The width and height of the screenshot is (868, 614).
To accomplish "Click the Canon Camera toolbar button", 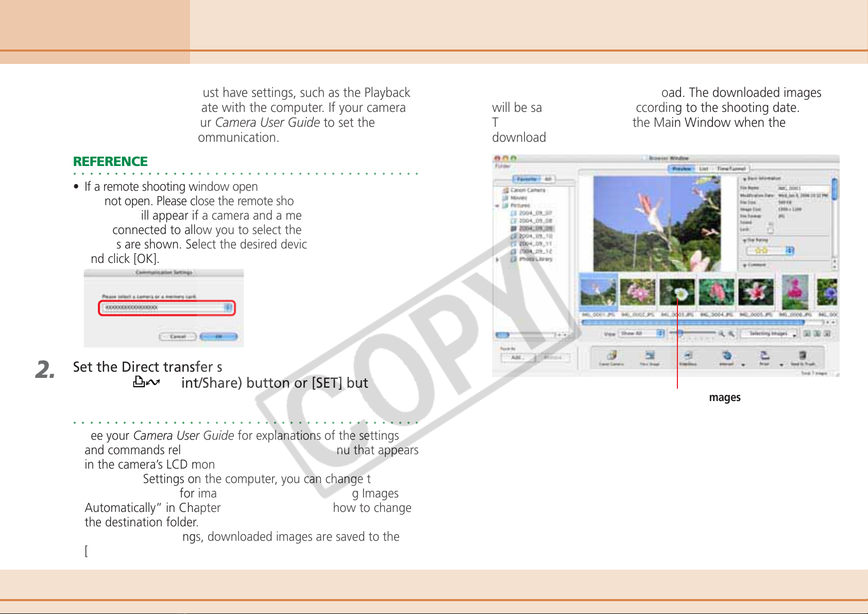I will (x=611, y=358).
